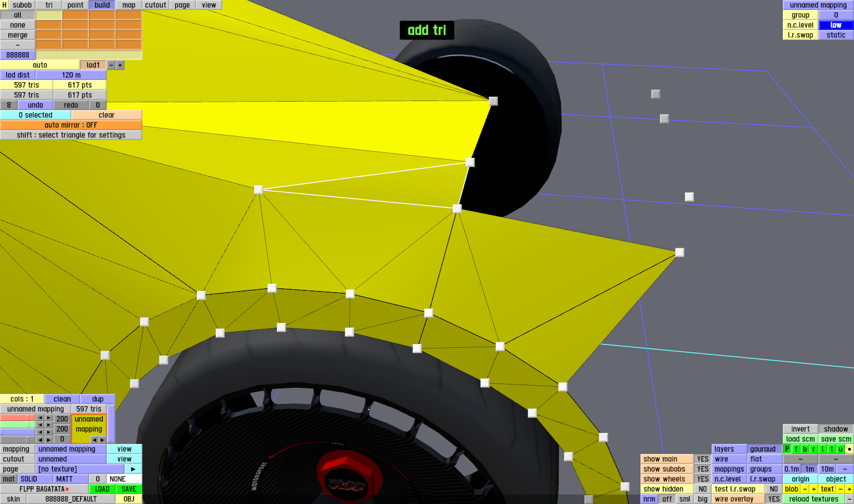Select the nrm point size option
The height and width of the screenshot is (504, 854).
[x=649, y=499]
